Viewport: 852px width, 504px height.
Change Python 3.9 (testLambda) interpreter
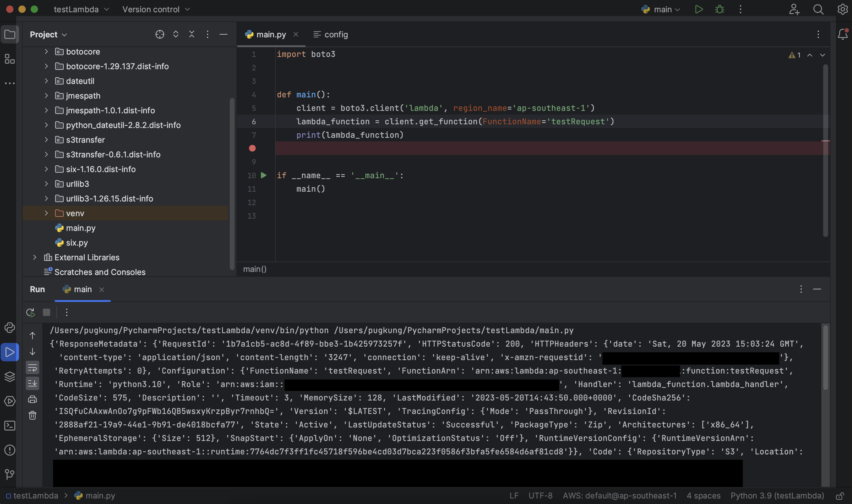777,495
